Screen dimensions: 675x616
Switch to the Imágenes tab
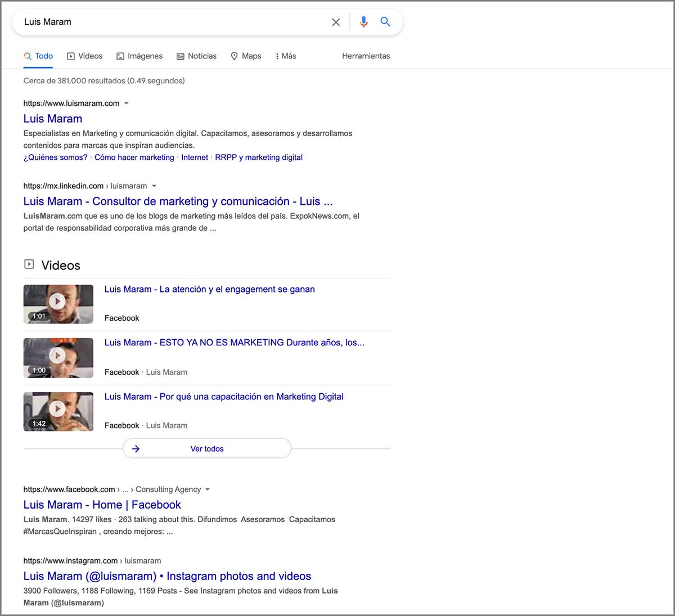click(139, 56)
